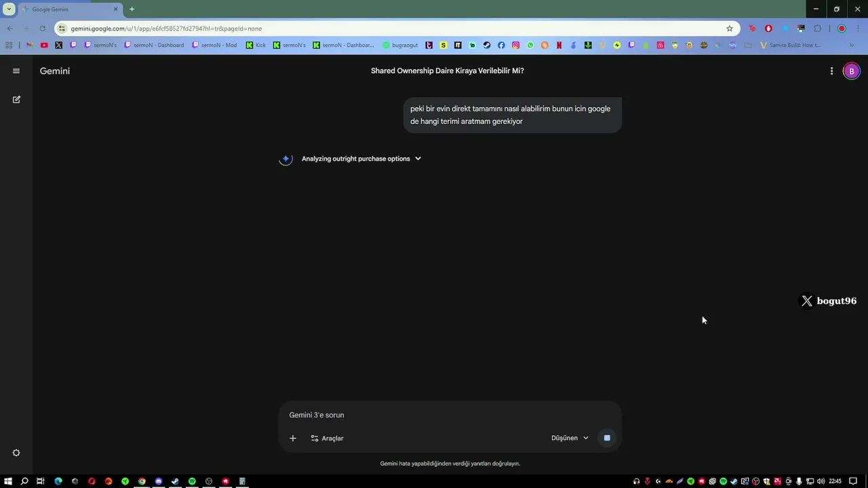
Task: Expand the Analyzing outright purchase options thinking
Action: (x=361, y=159)
